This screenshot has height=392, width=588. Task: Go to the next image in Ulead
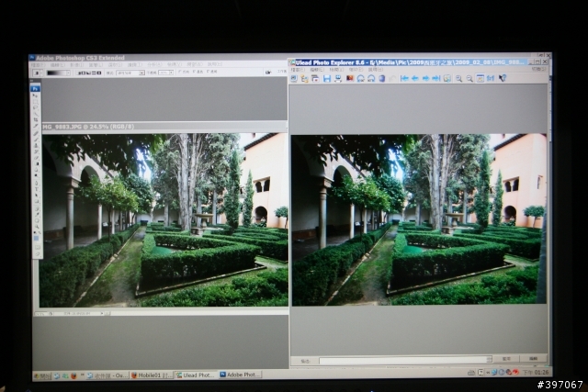[425, 78]
